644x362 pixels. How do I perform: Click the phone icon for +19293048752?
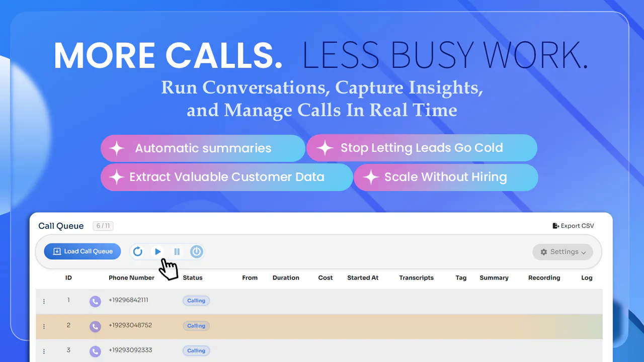click(95, 326)
